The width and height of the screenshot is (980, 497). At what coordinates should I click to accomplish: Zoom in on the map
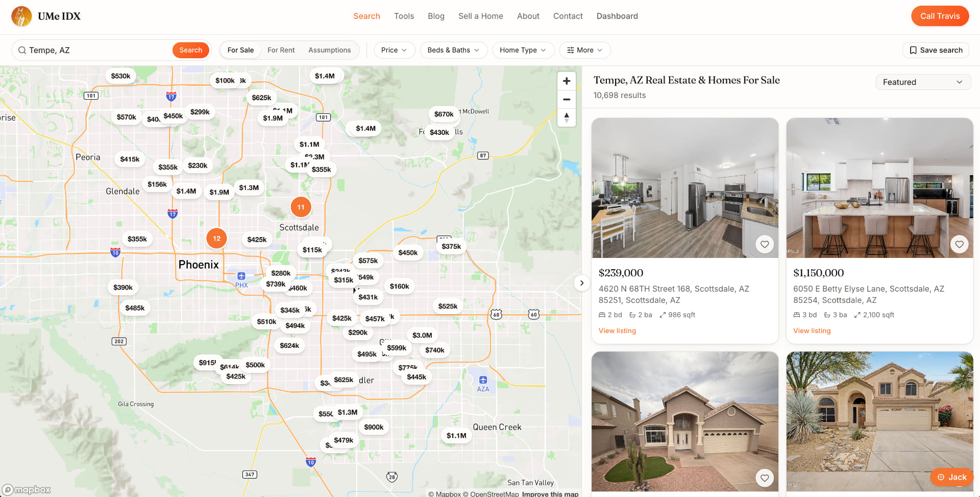pyautogui.click(x=567, y=81)
